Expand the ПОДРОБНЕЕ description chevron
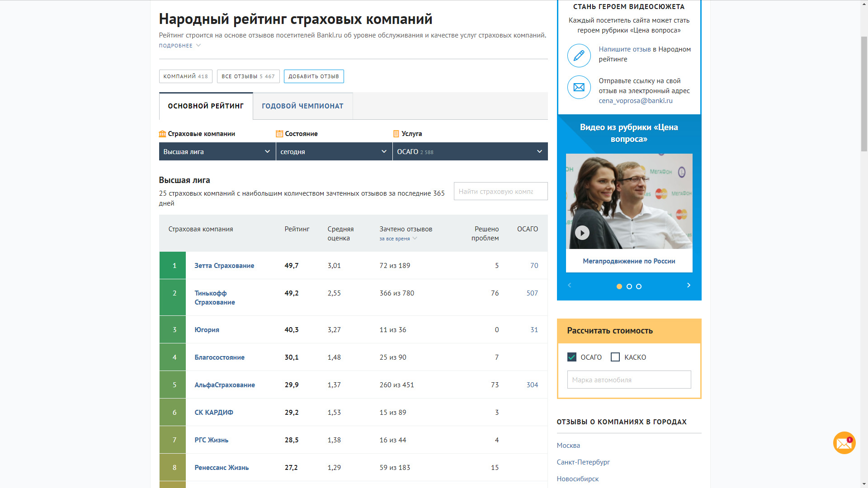Image resolution: width=868 pixels, height=488 pixels. click(x=198, y=45)
